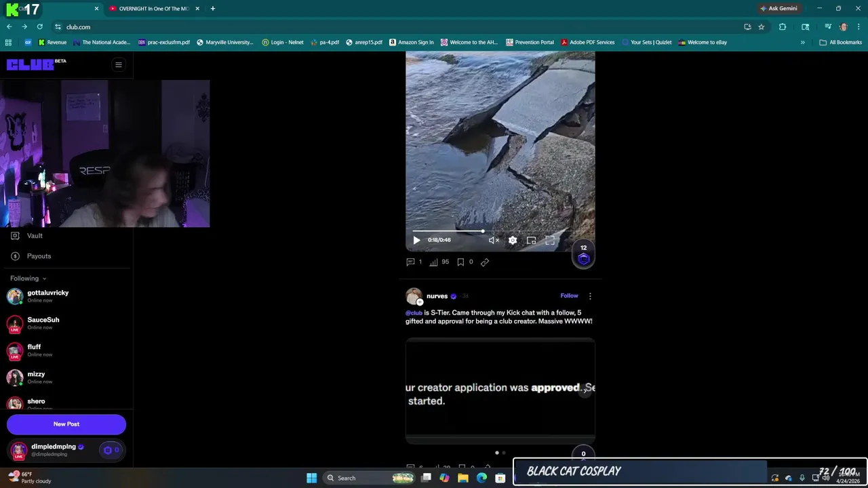Show hidden bookmarks overflow chevron

coord(803,42)
